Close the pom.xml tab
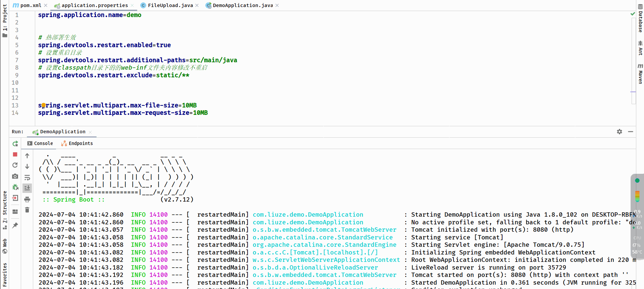The image size is (644, 289). (x=46, y=5)
